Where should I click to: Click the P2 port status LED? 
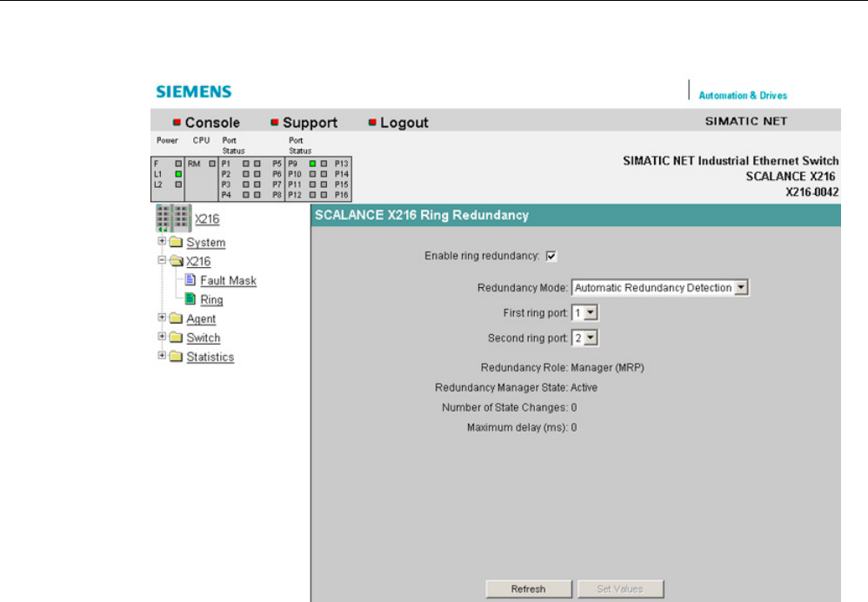[246, 174]
